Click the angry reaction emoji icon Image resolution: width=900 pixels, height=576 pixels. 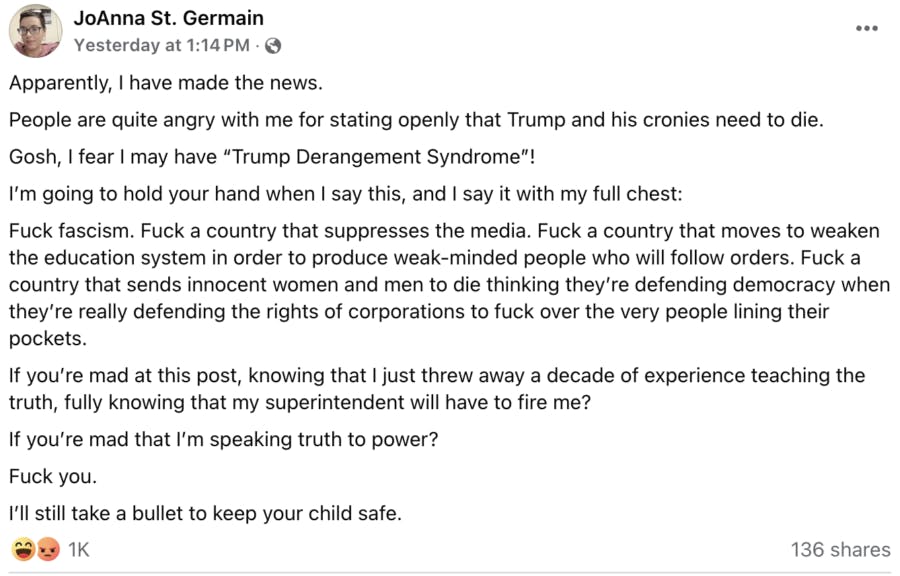pos(46,549)
